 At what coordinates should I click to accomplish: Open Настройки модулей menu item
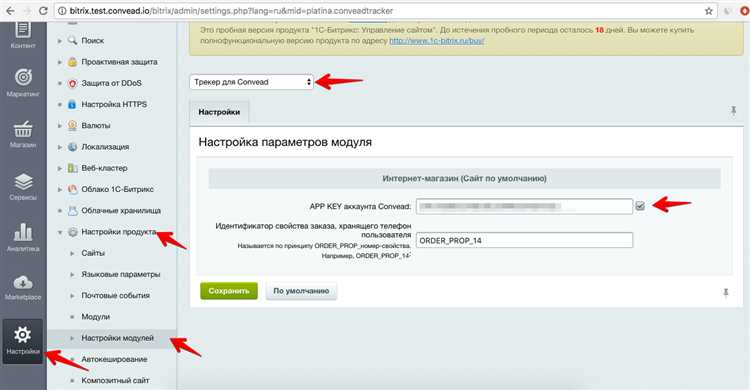point(117,338)
